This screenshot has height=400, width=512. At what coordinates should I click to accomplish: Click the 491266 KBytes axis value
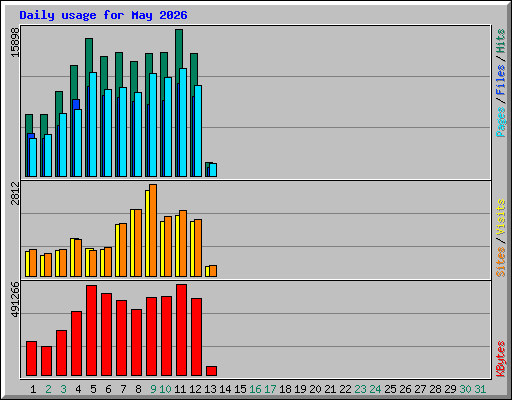(15, 299)
